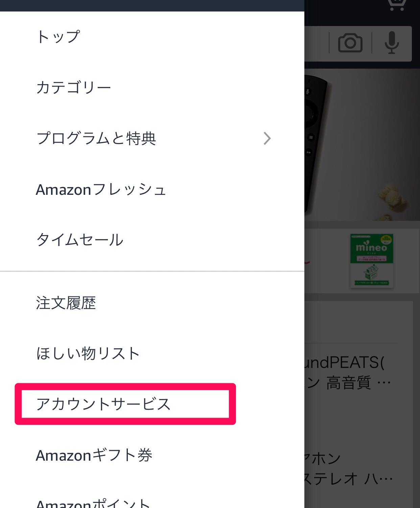
Task: Tap the search bar field
Action: (x=315, y=43)
